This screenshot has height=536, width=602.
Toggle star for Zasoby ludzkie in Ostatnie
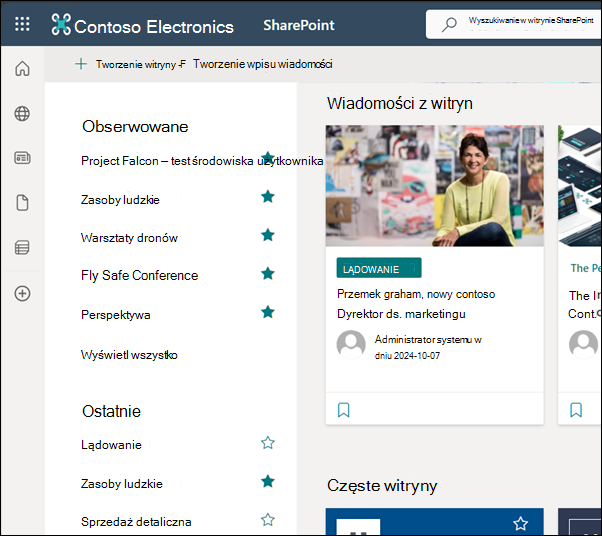pos(268,481)
